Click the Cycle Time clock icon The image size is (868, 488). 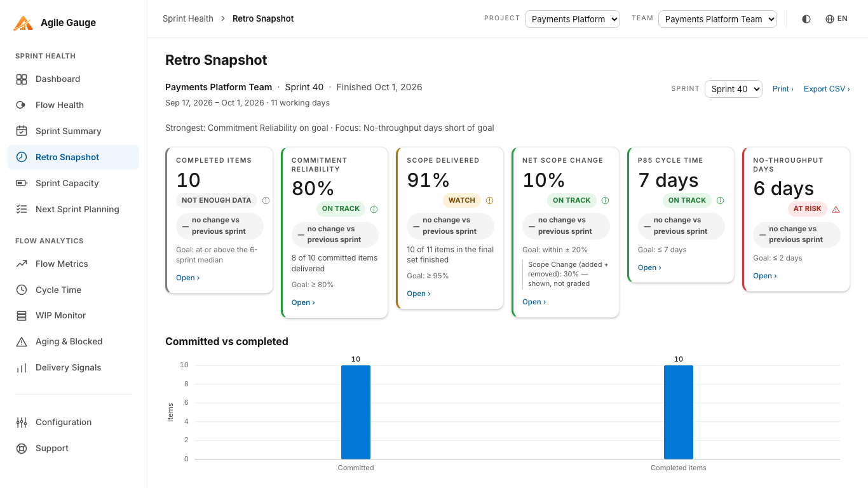point(22,290)
